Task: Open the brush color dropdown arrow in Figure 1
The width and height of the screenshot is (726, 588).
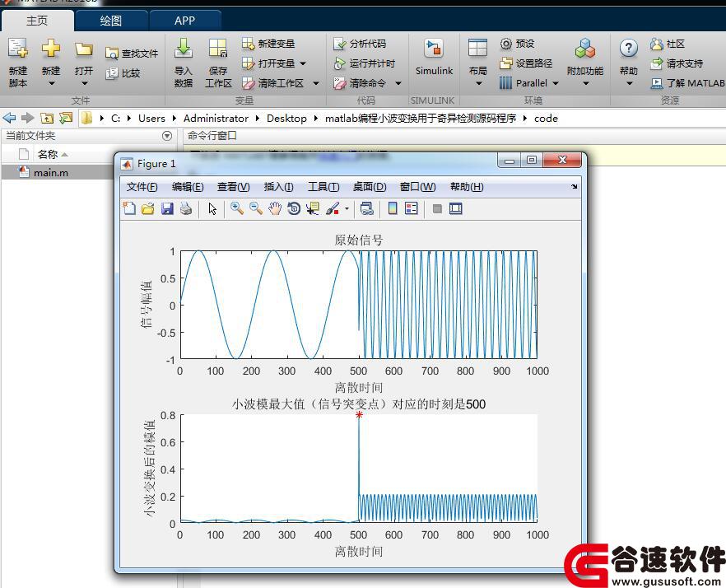Action: click(347, 209)
